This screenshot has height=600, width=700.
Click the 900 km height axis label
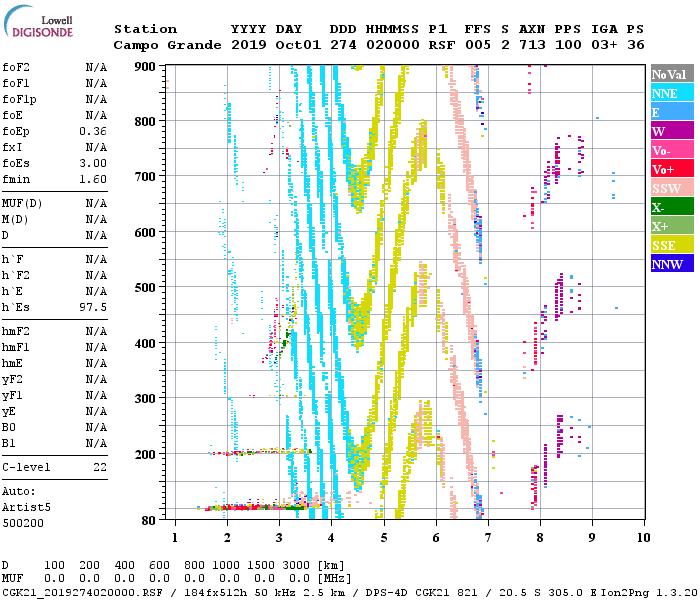[145, 67]
